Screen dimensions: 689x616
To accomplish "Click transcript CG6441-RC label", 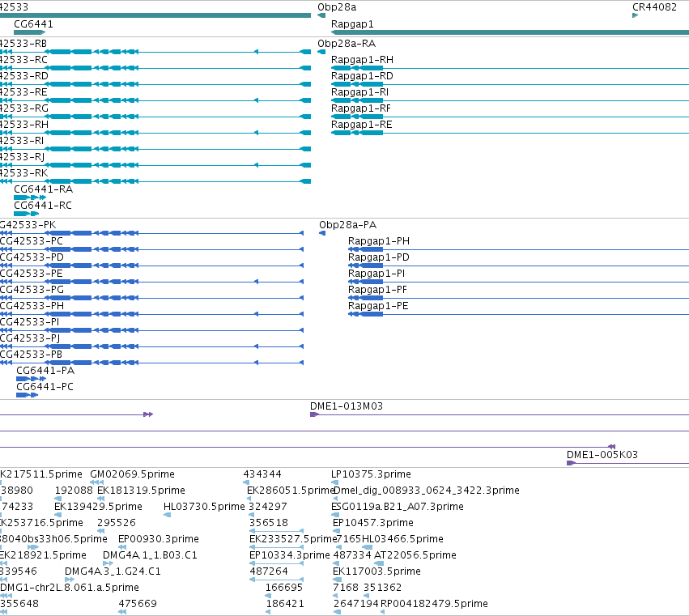I will pyautogui.click(x=43, y=206).
